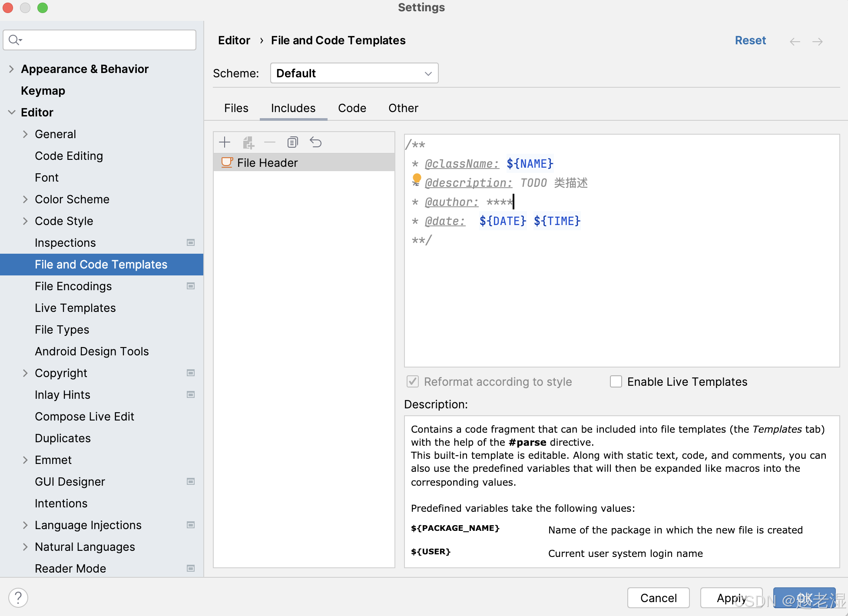Click the Reset link
Screen dimensions: 848x616
[750, 40]
